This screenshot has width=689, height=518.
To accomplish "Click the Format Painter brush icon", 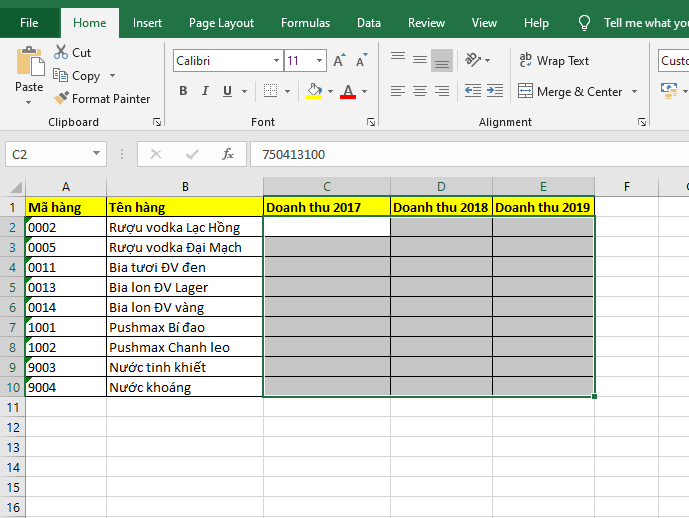I will 61,99.
